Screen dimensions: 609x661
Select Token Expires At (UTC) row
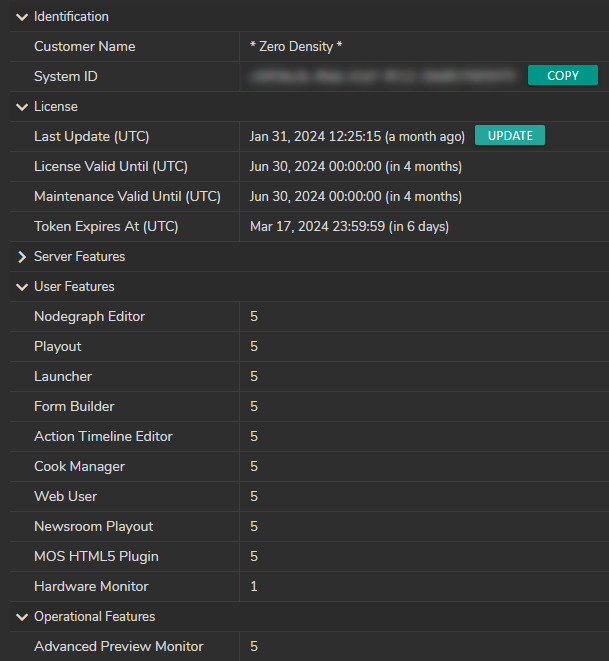(105, 226)
